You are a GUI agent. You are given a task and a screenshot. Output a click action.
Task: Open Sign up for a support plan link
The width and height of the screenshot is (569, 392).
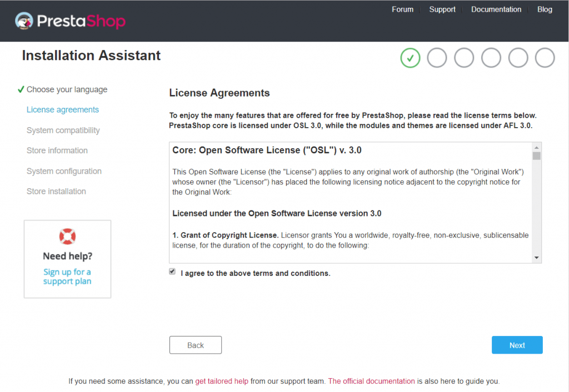pos(67,277)
